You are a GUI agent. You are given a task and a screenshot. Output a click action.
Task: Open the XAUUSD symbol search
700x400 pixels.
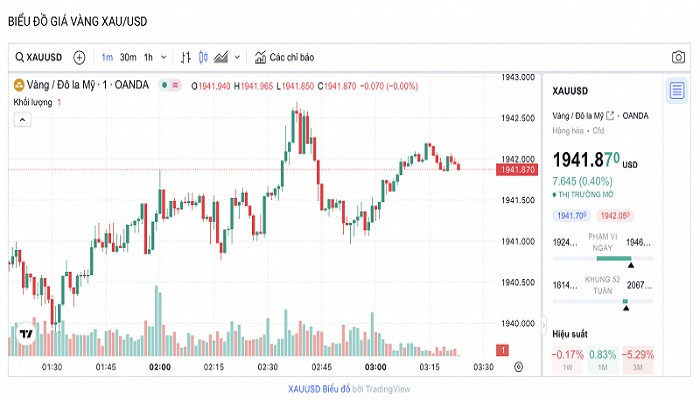pos(40,57)
